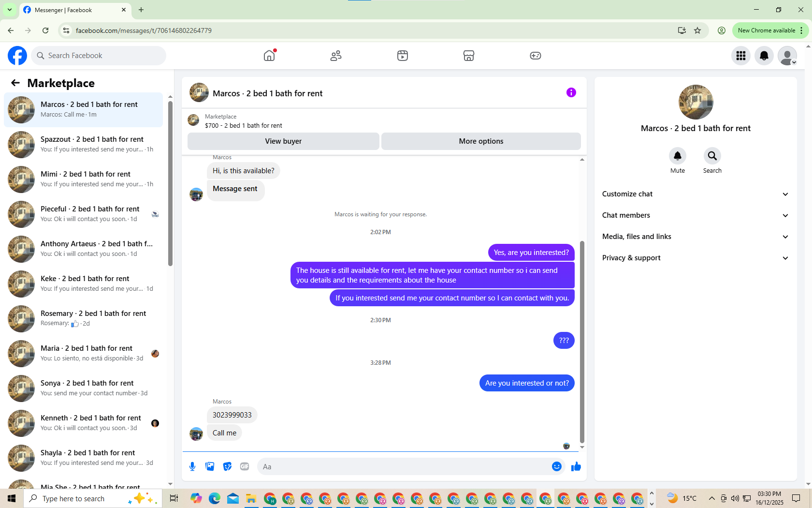Click the View buyer button
812x508 pixels.
(283, 141)
